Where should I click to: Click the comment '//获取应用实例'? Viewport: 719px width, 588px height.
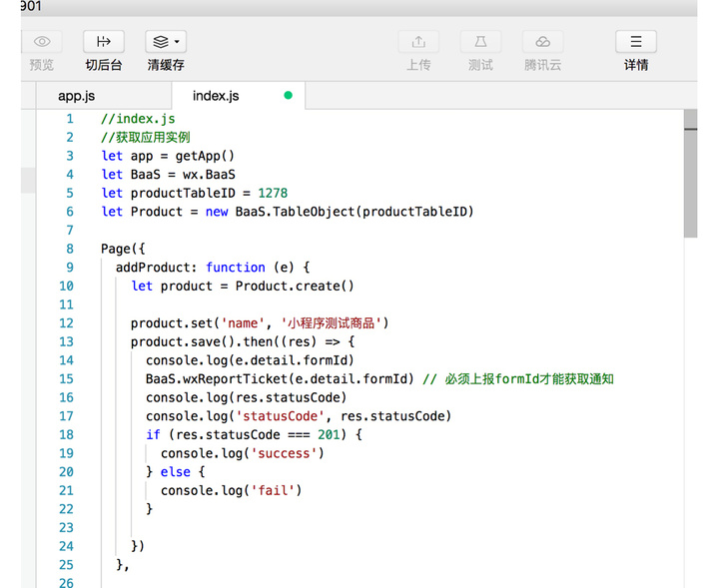146,138
